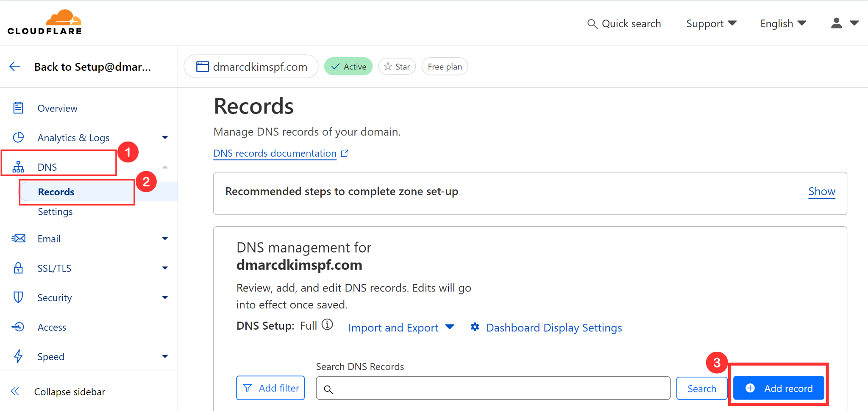Expand the Speed section arrow
Viewport: 868px width, 411px height.
pyautogui.click(x=165, y=356)
